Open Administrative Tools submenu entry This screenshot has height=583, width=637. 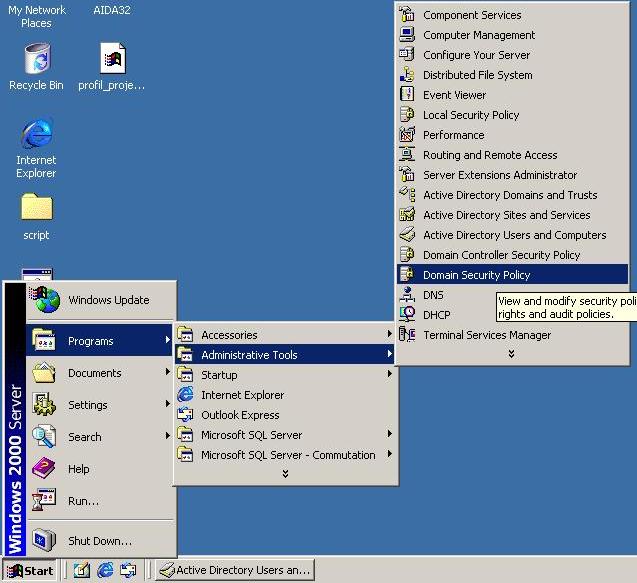click(284, 354)
